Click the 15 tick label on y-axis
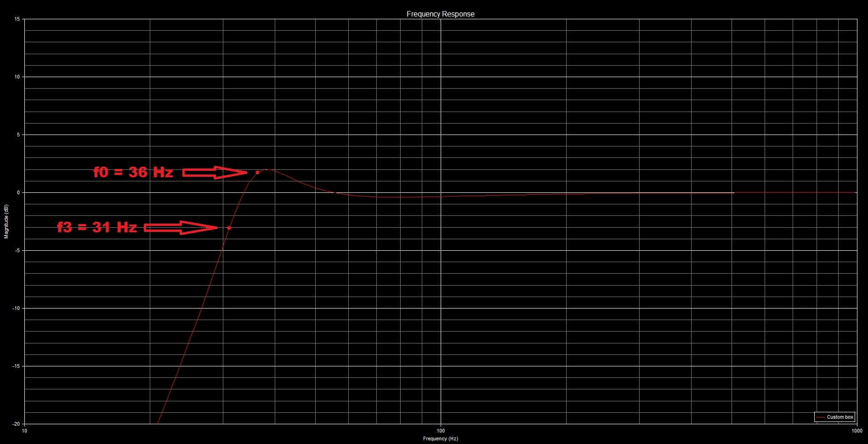Screen dimensions: 868x444 [x=17, y=19]
